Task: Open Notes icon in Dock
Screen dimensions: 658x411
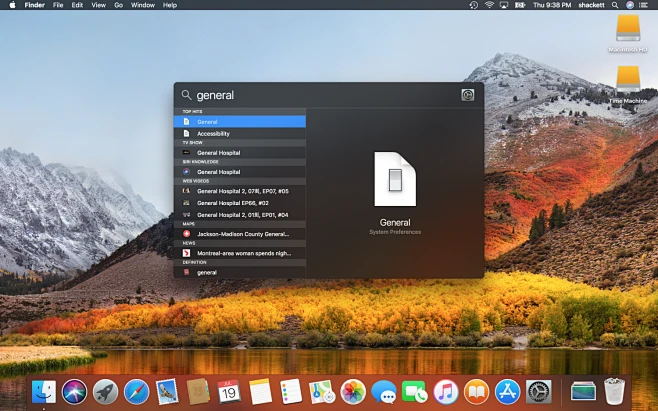Action: (260, 392)
